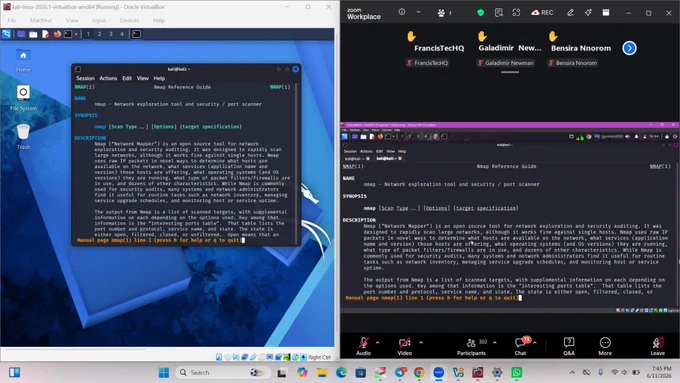
Task: Switch to Kali workspace 3
Action: (111, 34)
